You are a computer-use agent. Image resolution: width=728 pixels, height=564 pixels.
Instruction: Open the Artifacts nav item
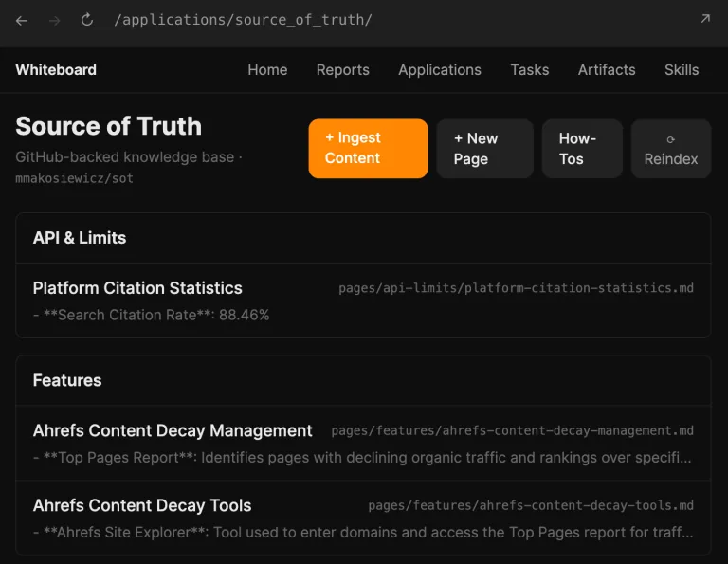coord(607,69)
